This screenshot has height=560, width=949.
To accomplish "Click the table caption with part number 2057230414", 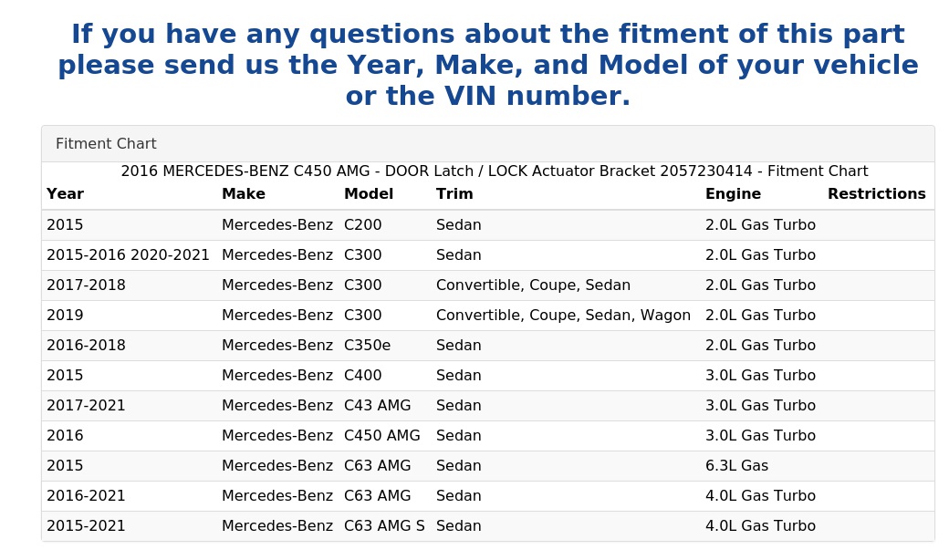I will click(x=495, y=171).
